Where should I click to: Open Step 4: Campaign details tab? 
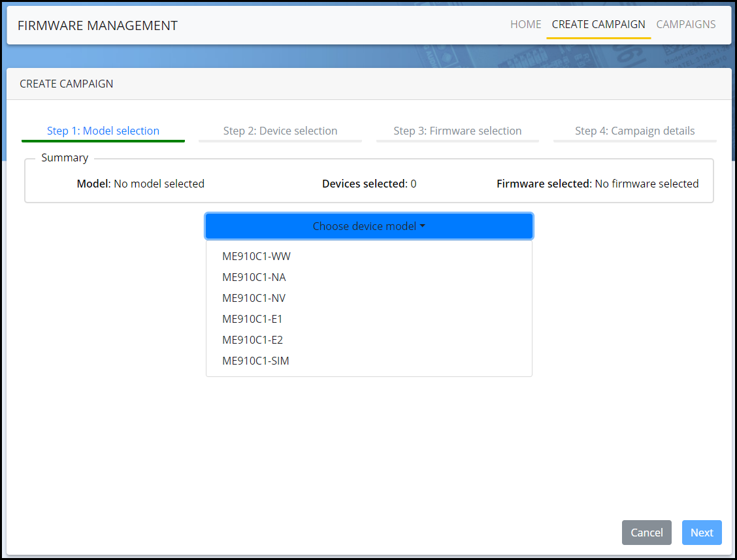click(x=634, y=131)
